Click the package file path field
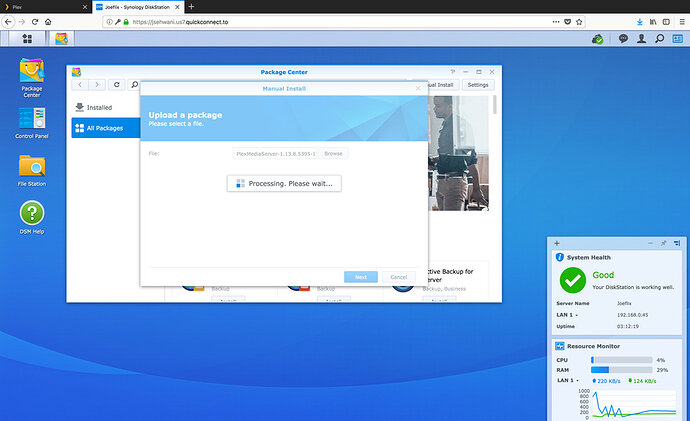 point(275,154)
